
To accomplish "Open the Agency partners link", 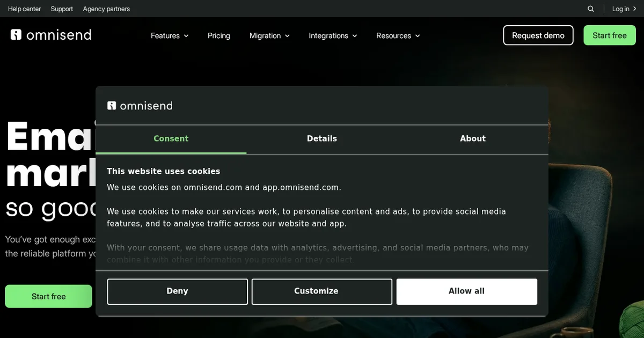I will 106,9.
